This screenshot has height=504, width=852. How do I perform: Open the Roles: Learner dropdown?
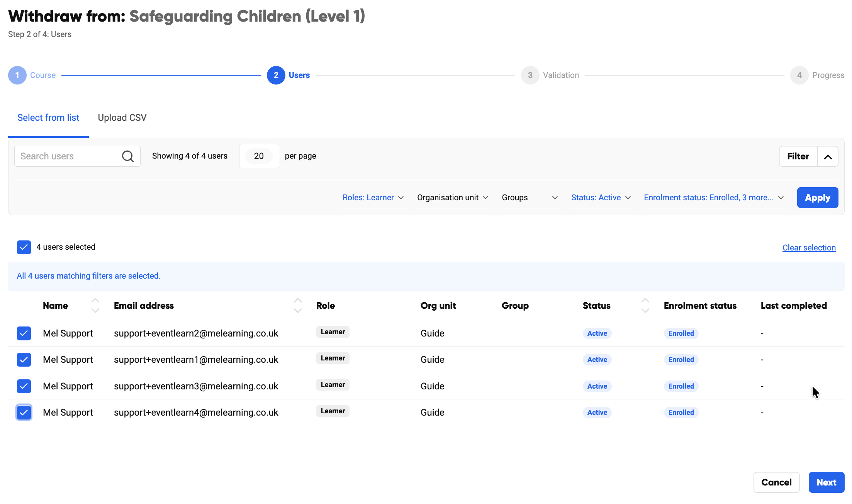pyautogui.click(x=373, y=198)
